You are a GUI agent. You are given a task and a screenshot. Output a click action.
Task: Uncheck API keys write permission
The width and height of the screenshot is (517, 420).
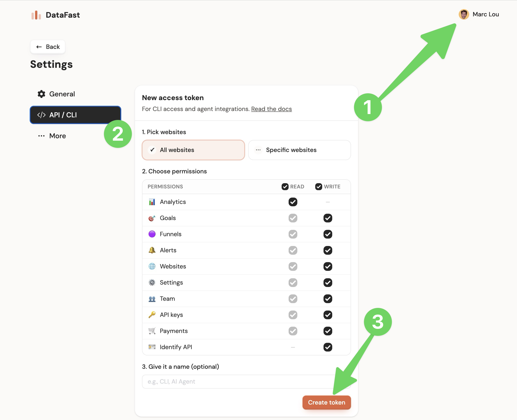[328, 315]
